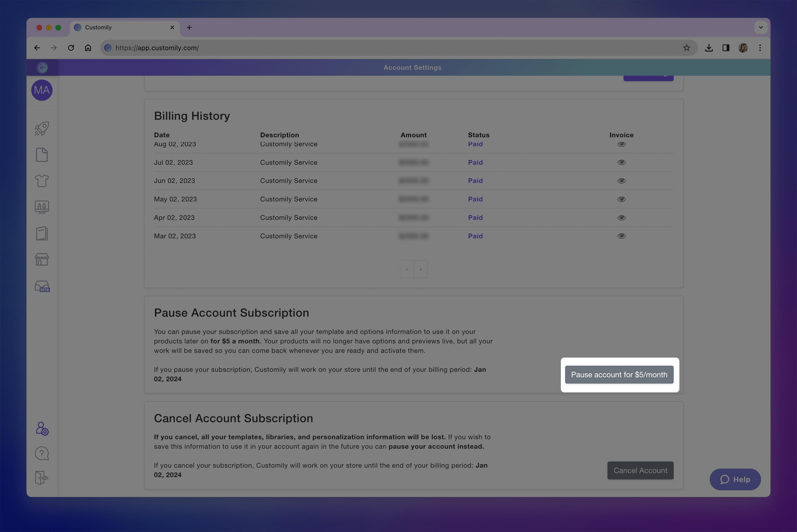View invoice for Jul 02, 2023

click(x=622, y=163)
